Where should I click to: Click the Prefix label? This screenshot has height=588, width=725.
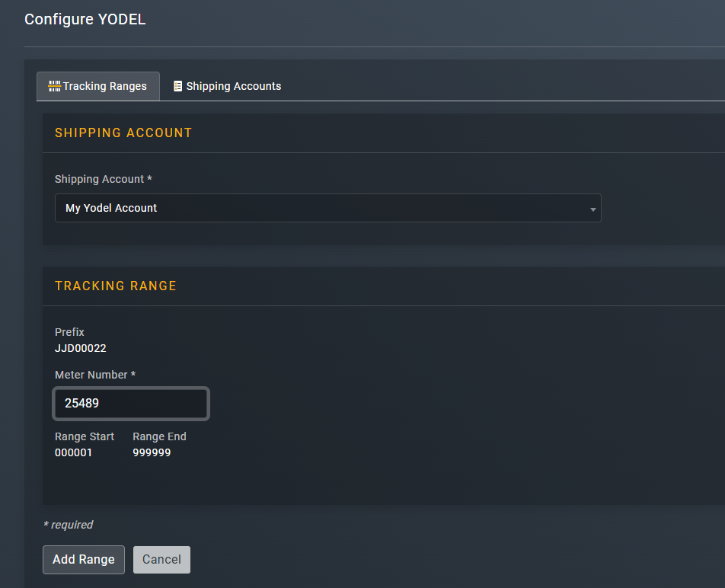coord(69,332)
